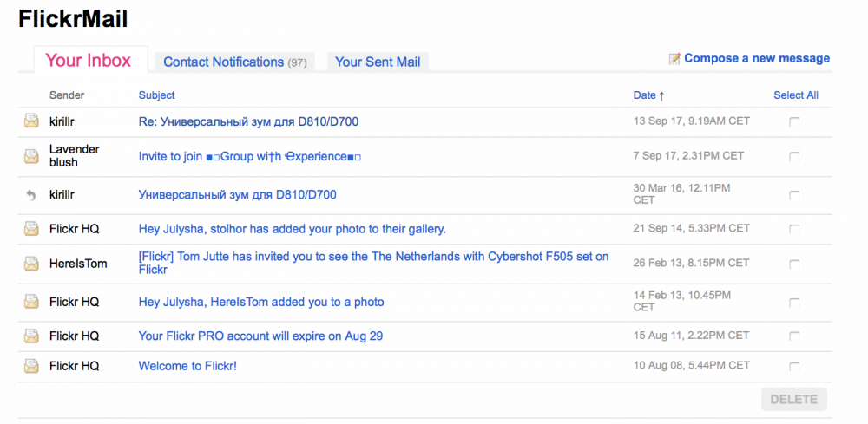Tick checkbox for 10 Aug 08 message
Viewport: 868px width, 424px height.
tap(794, 366)
